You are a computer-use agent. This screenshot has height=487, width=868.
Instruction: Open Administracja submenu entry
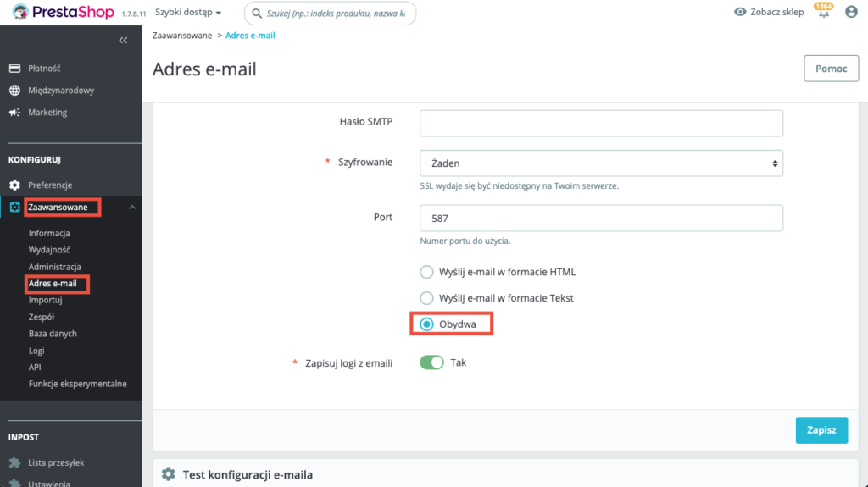(55, 267)
